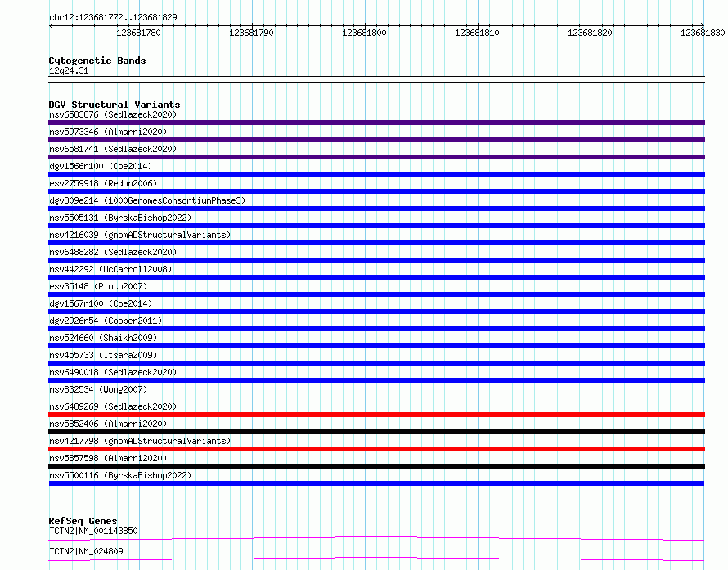This screenshot has width=728, height=570.
Task: Click the blue bar under esv35148
Action: tap(376, 294)
